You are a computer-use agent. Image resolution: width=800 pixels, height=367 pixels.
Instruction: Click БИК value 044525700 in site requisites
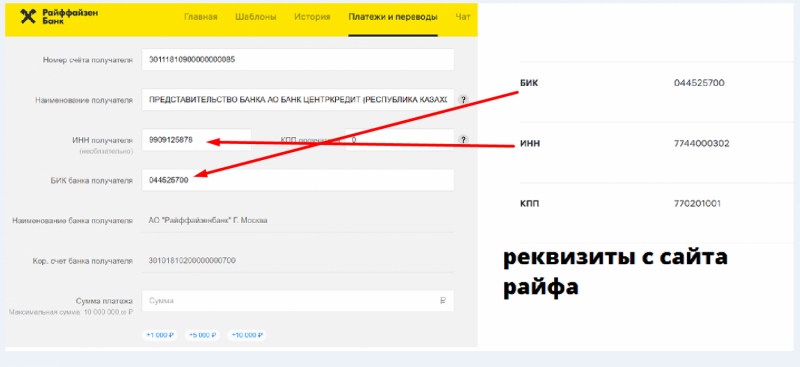699,83
